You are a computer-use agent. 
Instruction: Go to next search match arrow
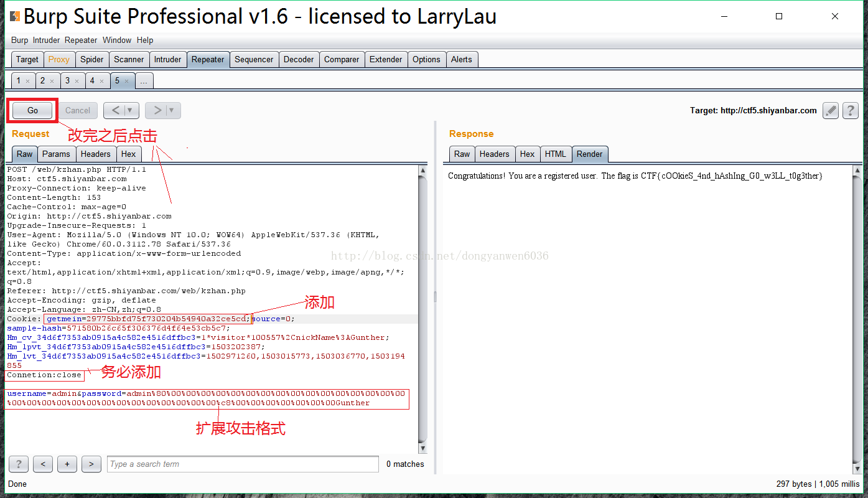91,464
